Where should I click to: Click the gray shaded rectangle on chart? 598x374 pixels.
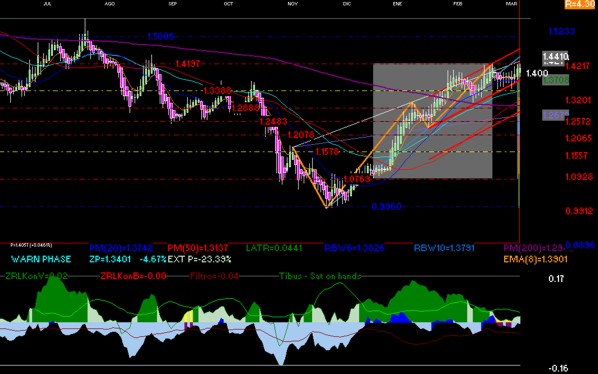[x=432, y=120]
